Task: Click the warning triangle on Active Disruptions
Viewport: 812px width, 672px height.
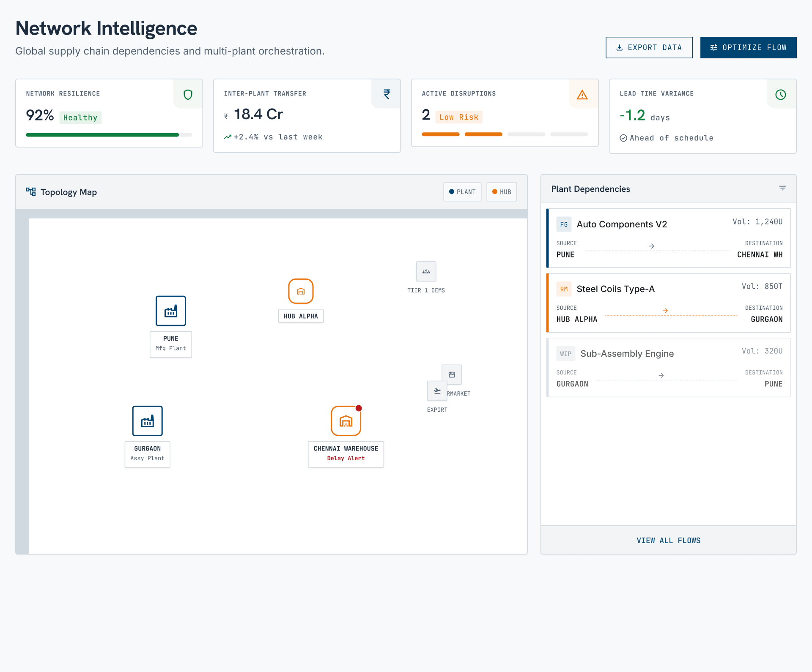Action: pos(582,95)
